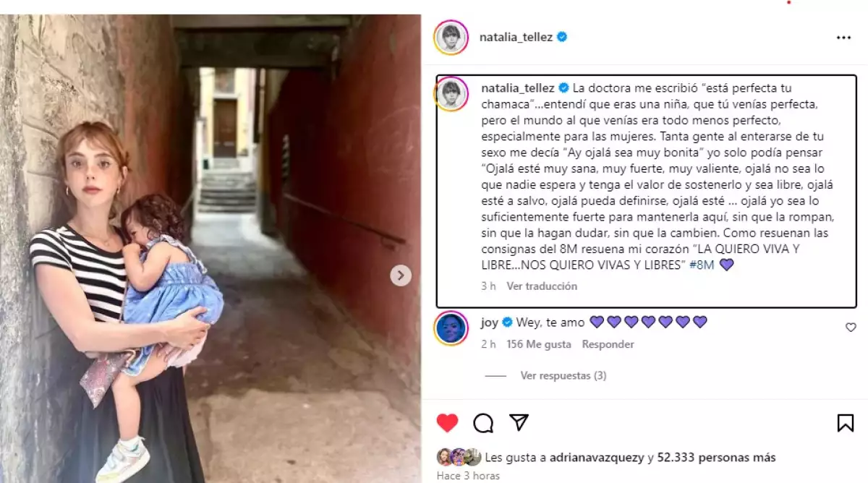
Task: Reply to joy's comment via Responder
Action: tap(608, 344)
